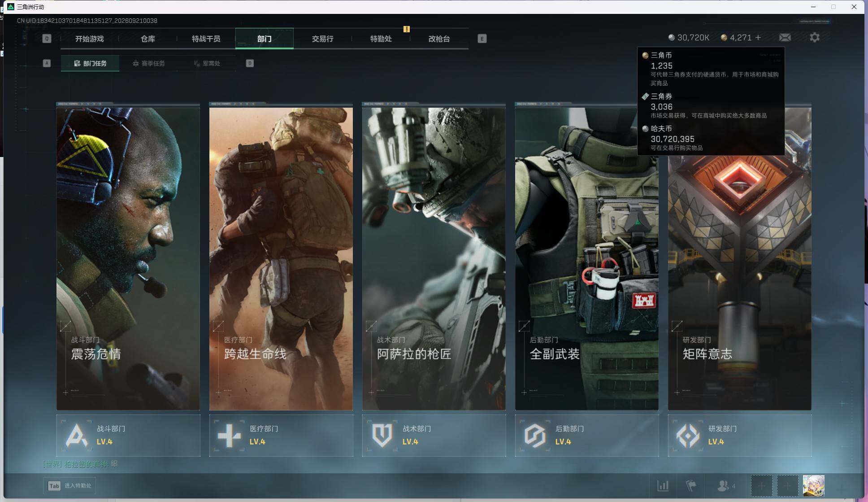
Task: Select the 战术部门 shield icon
Action: point(382,436)
